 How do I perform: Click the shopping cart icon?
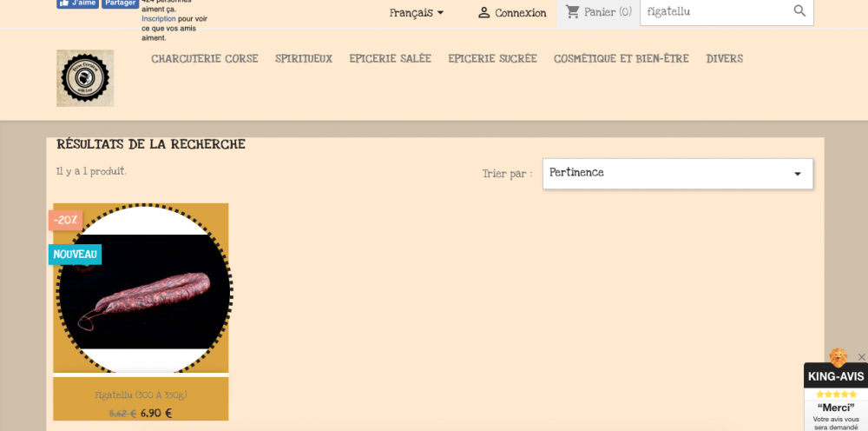coord(572,11)
